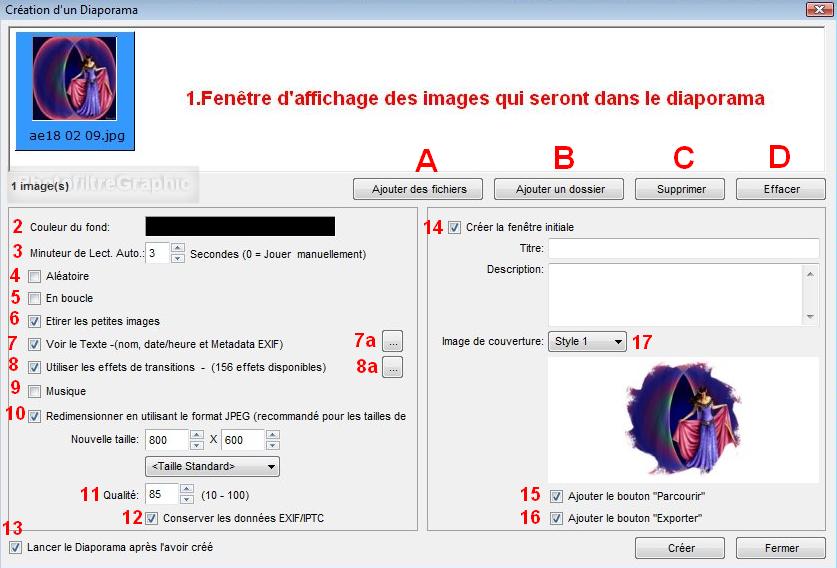This screenshot has width=837, height=568.
Task: Open text options via ellipsis button 7a
Action: click(393, 340)
